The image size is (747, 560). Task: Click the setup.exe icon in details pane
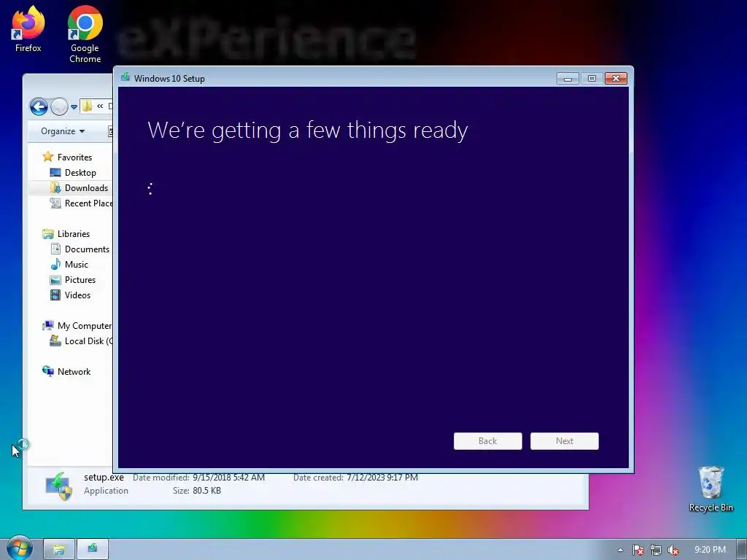pyautogui.click(x=58, y=486)
